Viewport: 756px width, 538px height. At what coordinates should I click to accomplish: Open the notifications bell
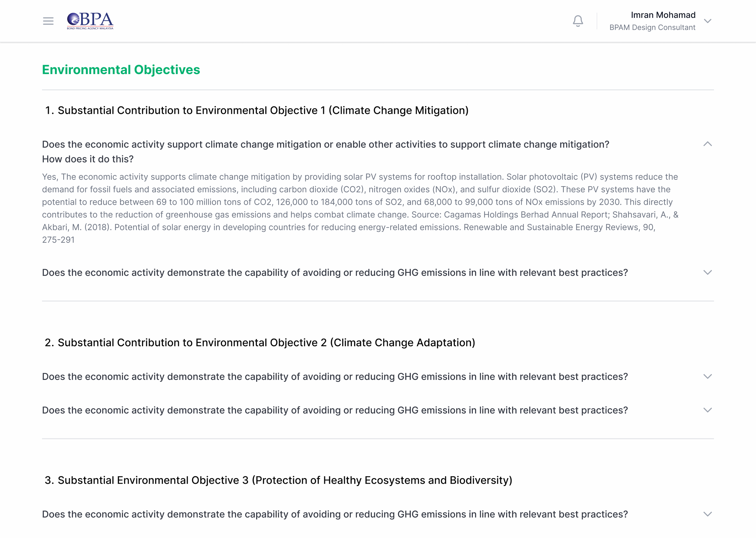(578, 21)
